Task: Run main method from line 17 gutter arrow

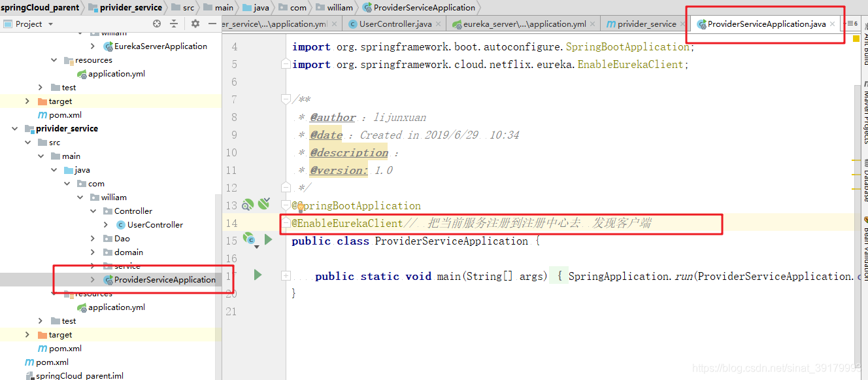Action: [x=258, y=275]
